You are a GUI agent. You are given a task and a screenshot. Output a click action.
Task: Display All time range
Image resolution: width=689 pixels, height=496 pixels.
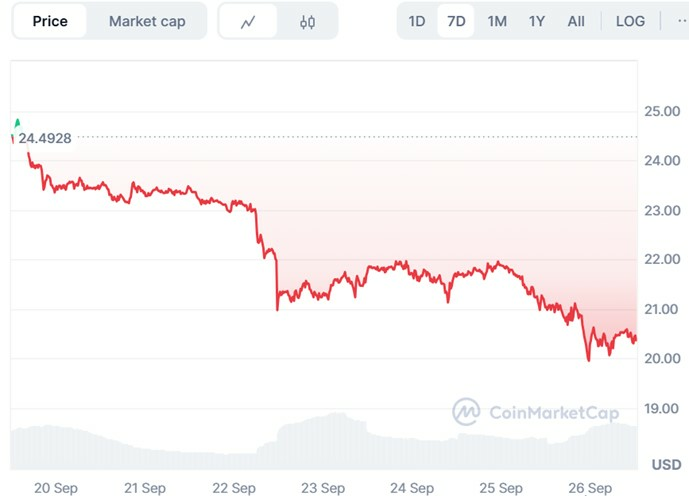(x=576, y=21)
